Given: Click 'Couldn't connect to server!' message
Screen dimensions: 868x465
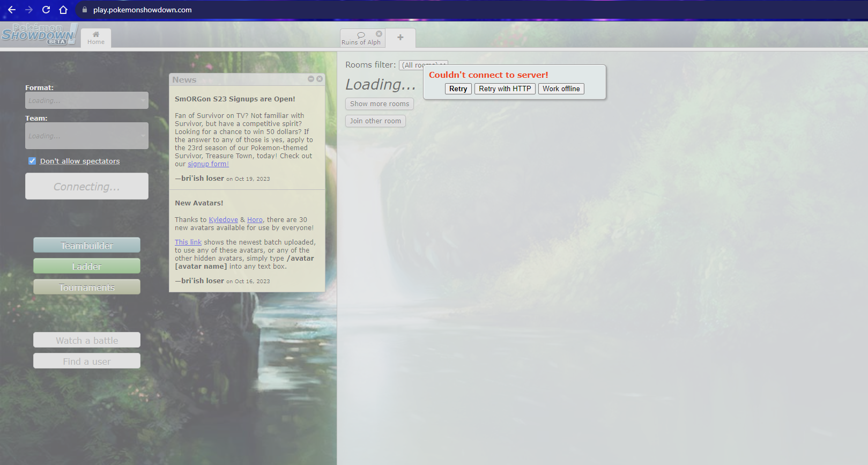Looking at the screenshot, I should [488, 75].
